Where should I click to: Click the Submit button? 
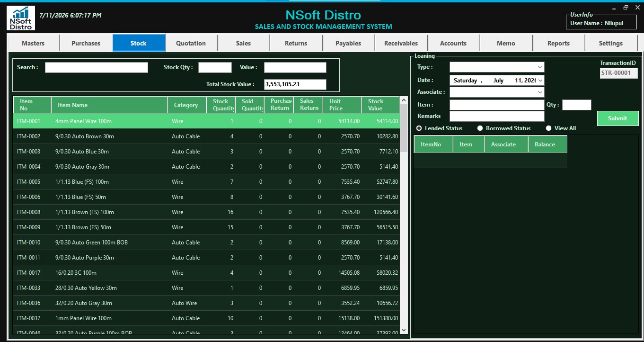618,118
